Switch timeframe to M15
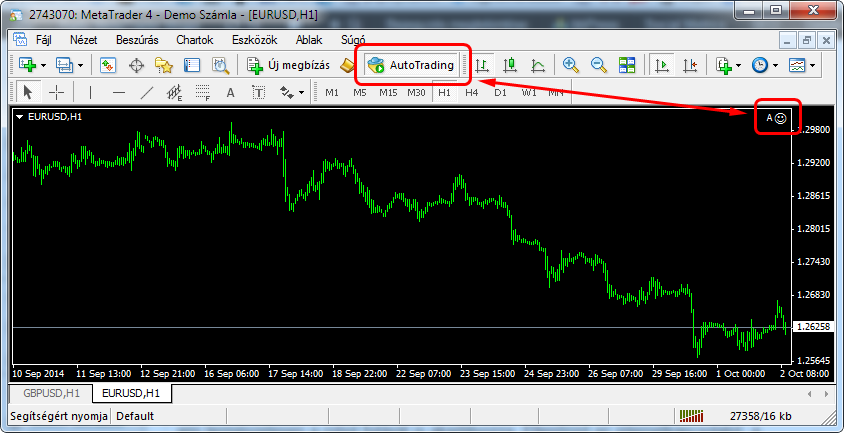844x433 pixels. pyautogui.click(x=388, y=93)
